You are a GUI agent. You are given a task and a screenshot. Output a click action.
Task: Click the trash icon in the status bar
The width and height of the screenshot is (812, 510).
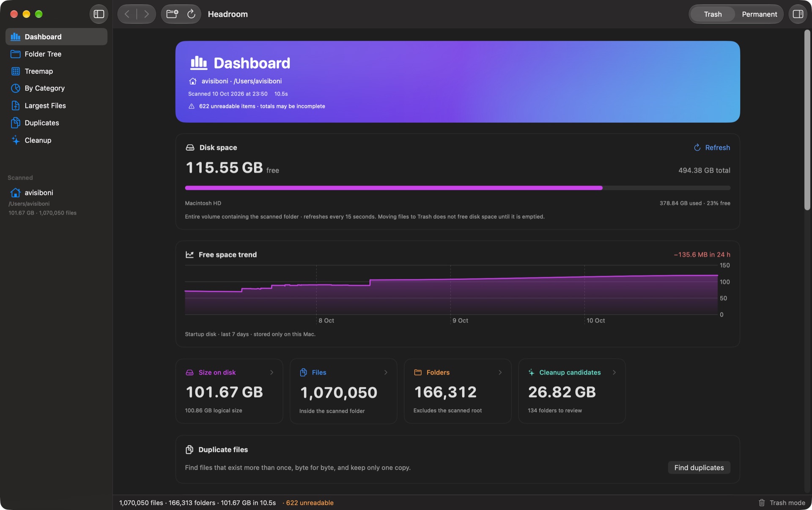(762, 502)
